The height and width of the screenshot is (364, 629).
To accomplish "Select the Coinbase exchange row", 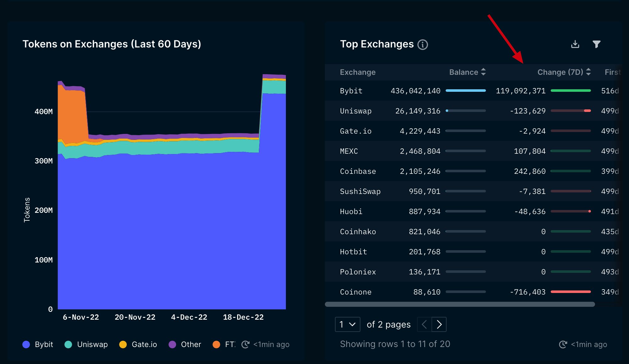I will tap(358, 171).
